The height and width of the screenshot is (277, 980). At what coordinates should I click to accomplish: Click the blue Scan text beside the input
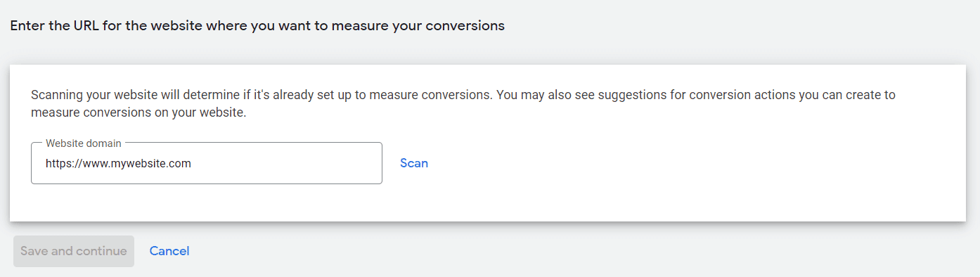(413, 163)
